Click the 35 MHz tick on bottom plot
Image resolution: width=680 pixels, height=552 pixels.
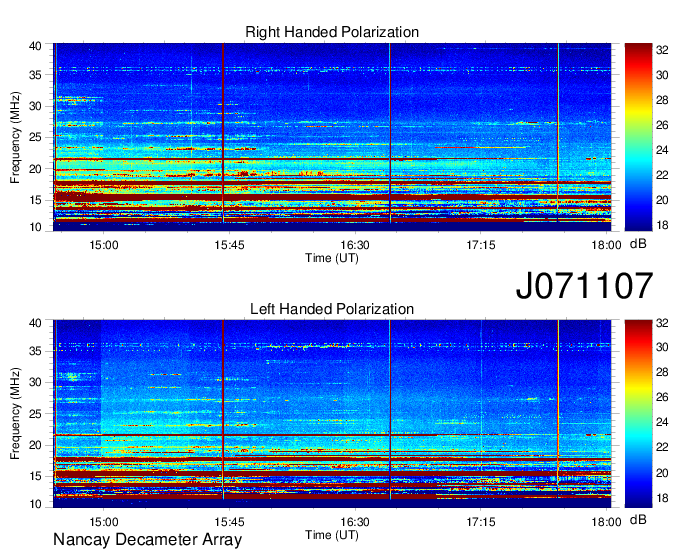[35, 351]
